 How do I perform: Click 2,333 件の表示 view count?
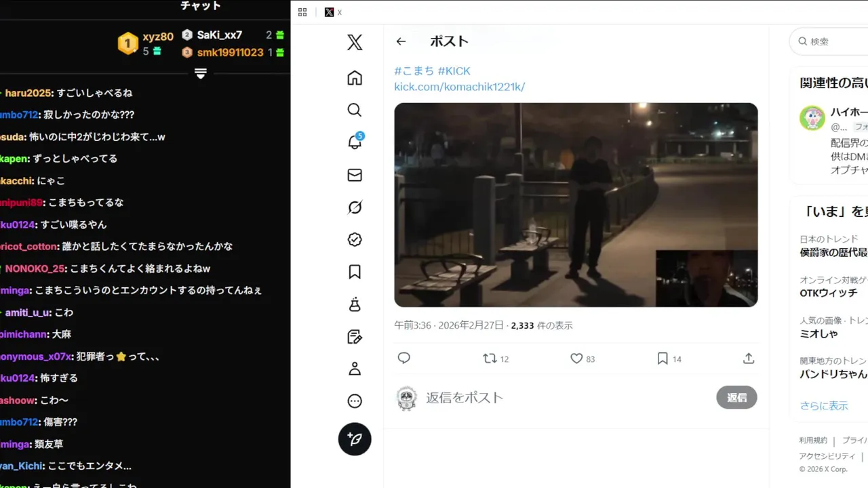[x=541, y=325]
